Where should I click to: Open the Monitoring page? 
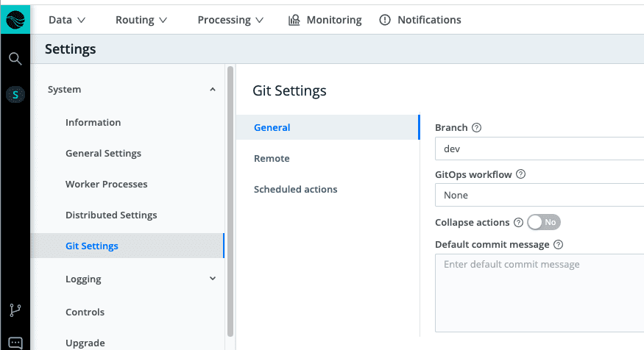[x=325, y=20]
